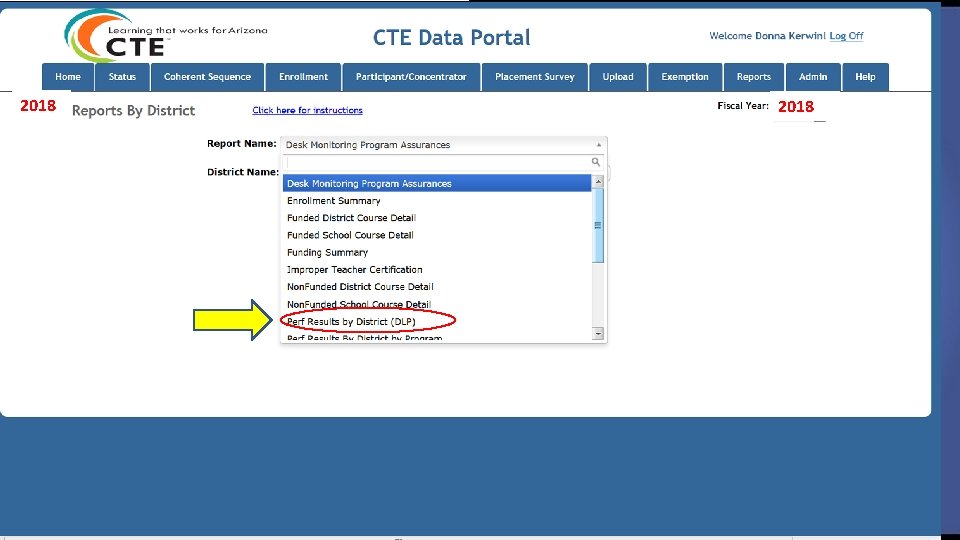Click the dropdown list scrollbar thumb

[x=598, y=225]
